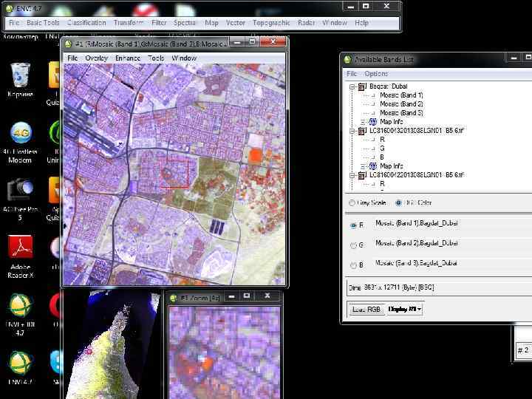Screen dimensions: 532x399
Task: Open the Basic Tools menu
Action: [43, 23]
